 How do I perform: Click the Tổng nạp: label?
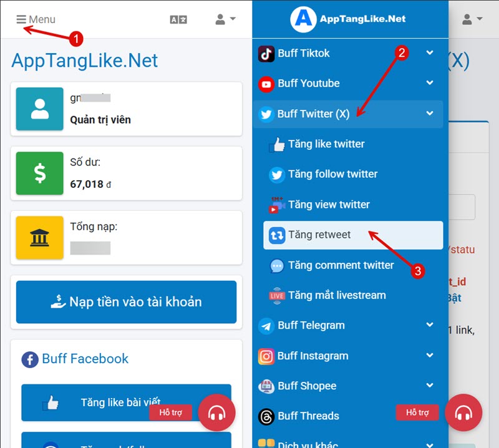(94, 226)
